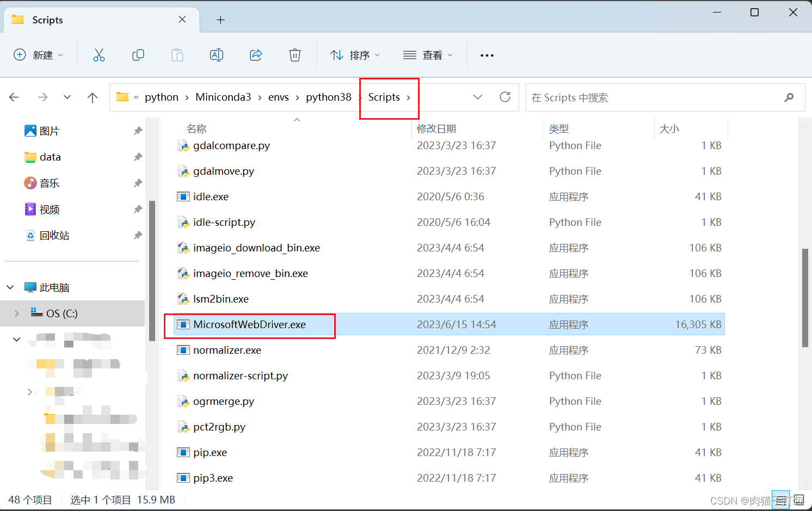This screenshot has width=812, height=511.
Task: Go back with the left arrow
Action: [x=14, y=97]
